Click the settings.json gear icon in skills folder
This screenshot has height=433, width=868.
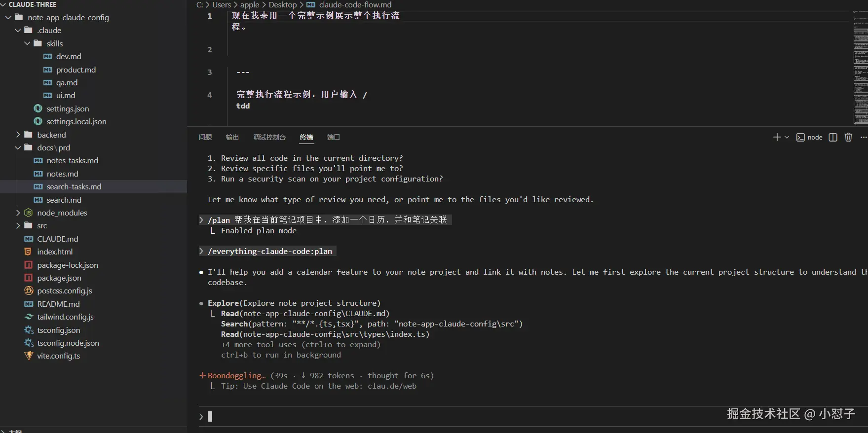click(x=38, y=108)
